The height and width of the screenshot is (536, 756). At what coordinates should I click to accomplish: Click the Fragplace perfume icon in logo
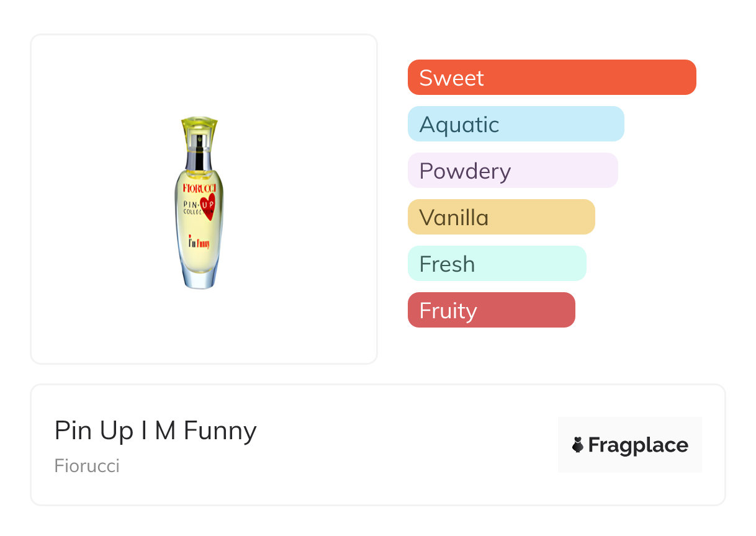[578, 445]
